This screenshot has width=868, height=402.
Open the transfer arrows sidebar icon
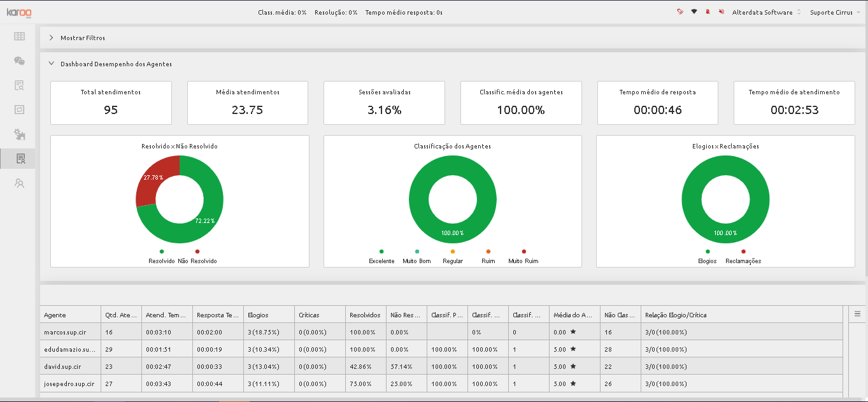pyautogui.click(x=19, y=110)
